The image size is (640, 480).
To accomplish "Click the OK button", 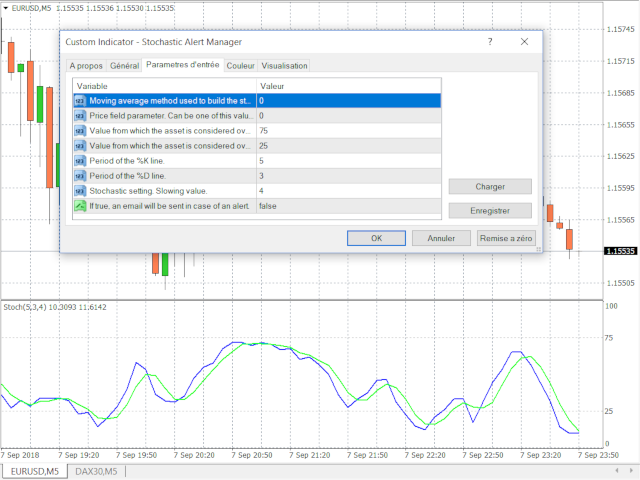I will tap(376, 238).
